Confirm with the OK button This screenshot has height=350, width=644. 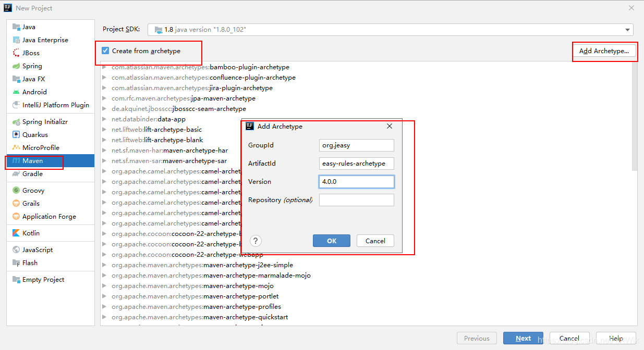pos(332,241)
